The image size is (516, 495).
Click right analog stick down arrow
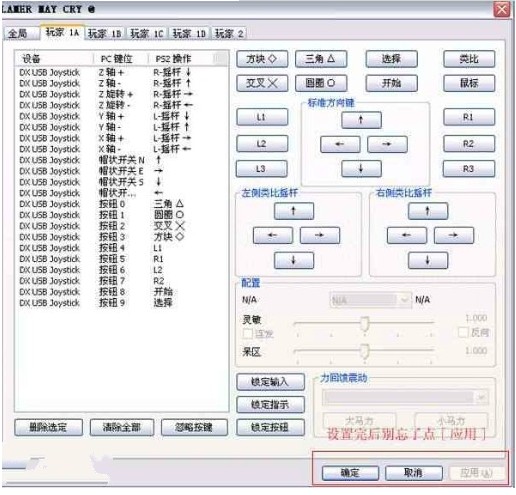tap(428, 260)
